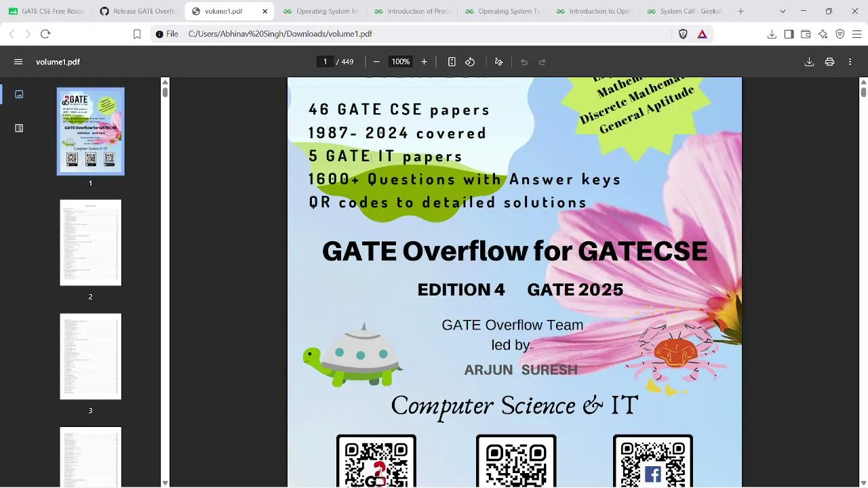868x488 pixels.
Task: Click "1600+ Questions with Answer keys" text
Action: [465, 179]
